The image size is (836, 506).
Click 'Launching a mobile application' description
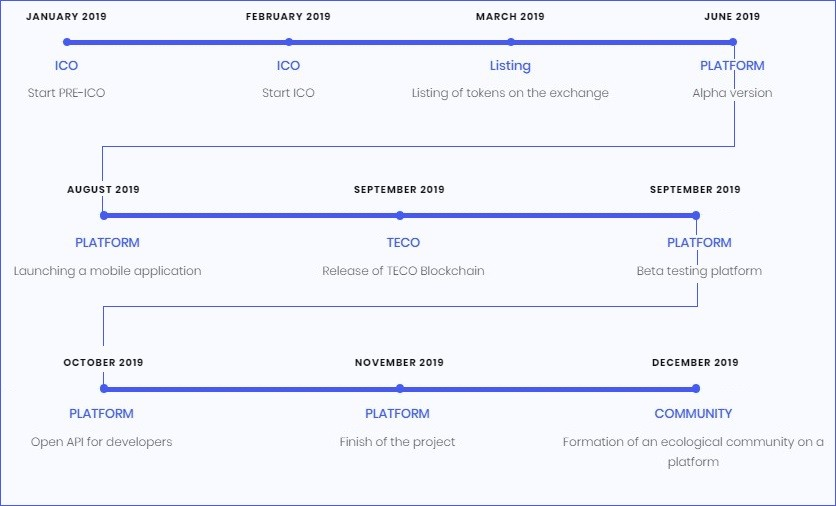108,271
